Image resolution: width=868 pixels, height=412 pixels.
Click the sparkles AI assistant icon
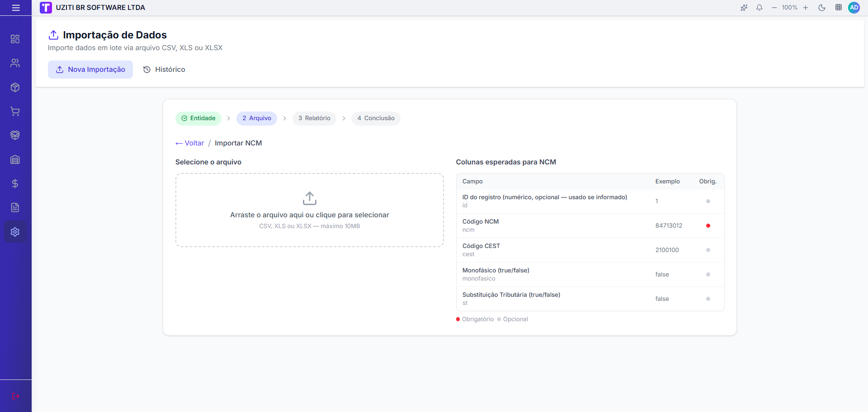pos(744,8)
